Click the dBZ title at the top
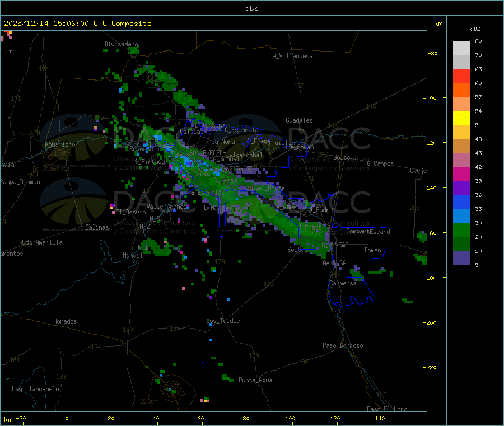 [251, 8]
